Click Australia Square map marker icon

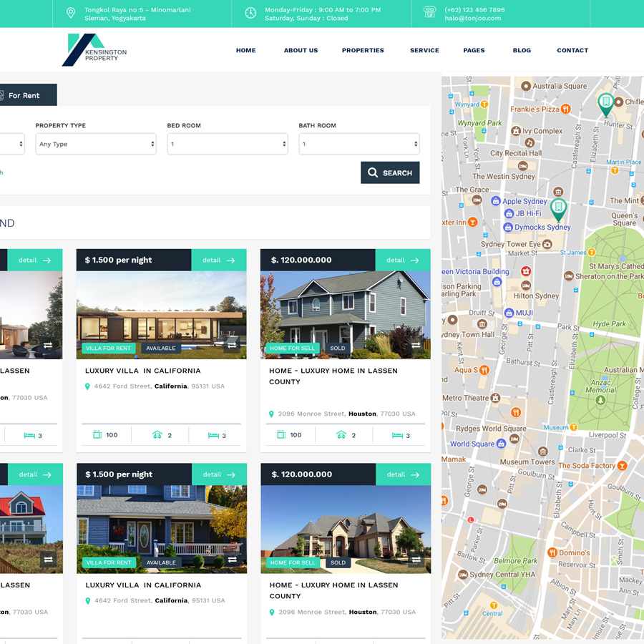[526, 86]
